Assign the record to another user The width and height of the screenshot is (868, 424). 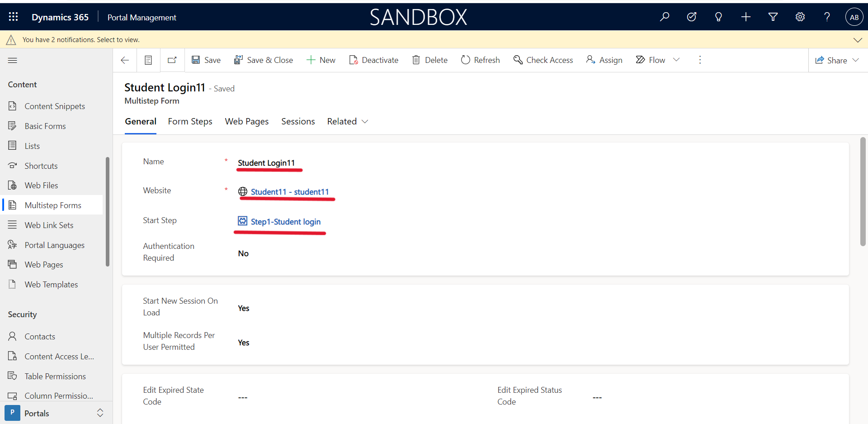point(604,60)
